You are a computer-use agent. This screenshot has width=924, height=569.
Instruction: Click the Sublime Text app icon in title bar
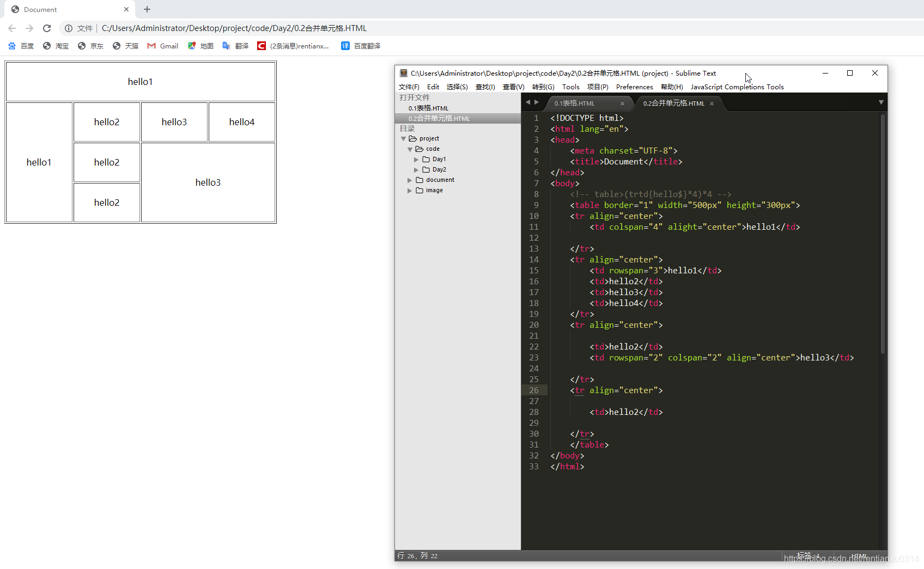click(x=404, y=73)
